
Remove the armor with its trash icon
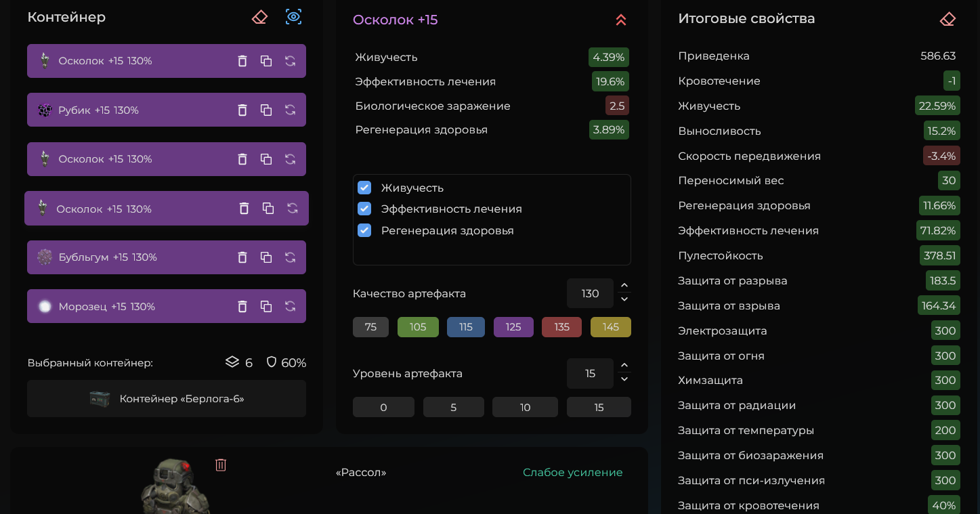click(x=221, y=465)
